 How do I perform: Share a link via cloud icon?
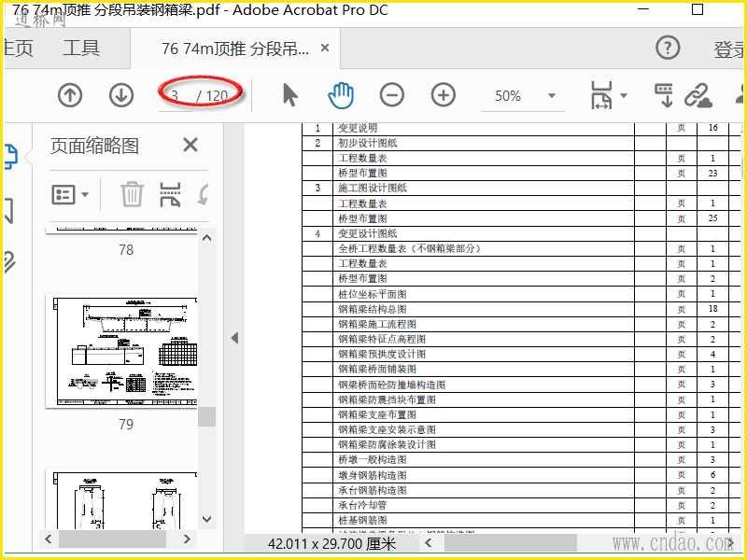pos(698,95)
